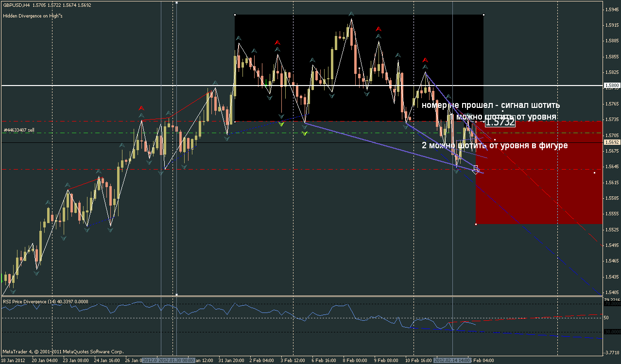
Task: Select the yellow-green down arrow at the 3 Feb low
Action: (281, 124)
